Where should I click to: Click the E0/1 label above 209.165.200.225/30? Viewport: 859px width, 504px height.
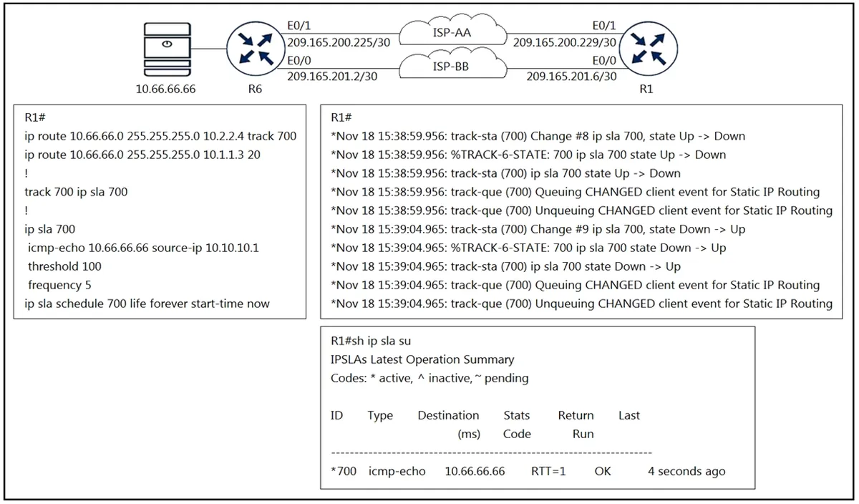click(299, 26)
